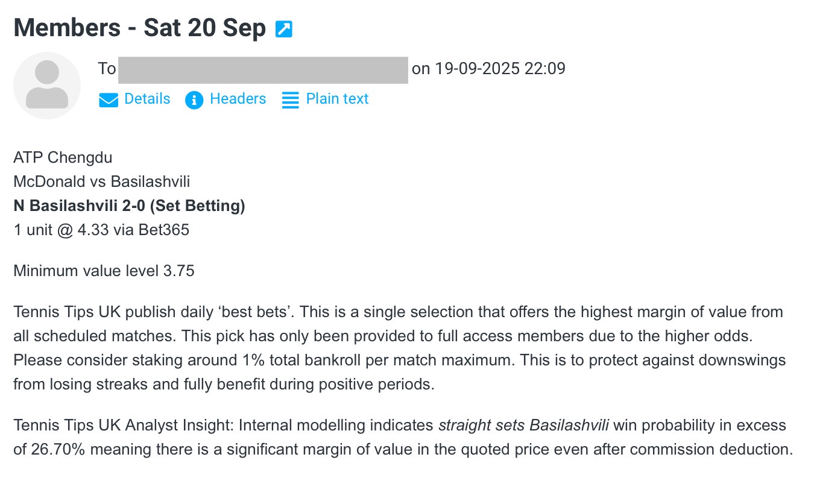
Task: Open message in new window icon
Action: click(283, 29)
